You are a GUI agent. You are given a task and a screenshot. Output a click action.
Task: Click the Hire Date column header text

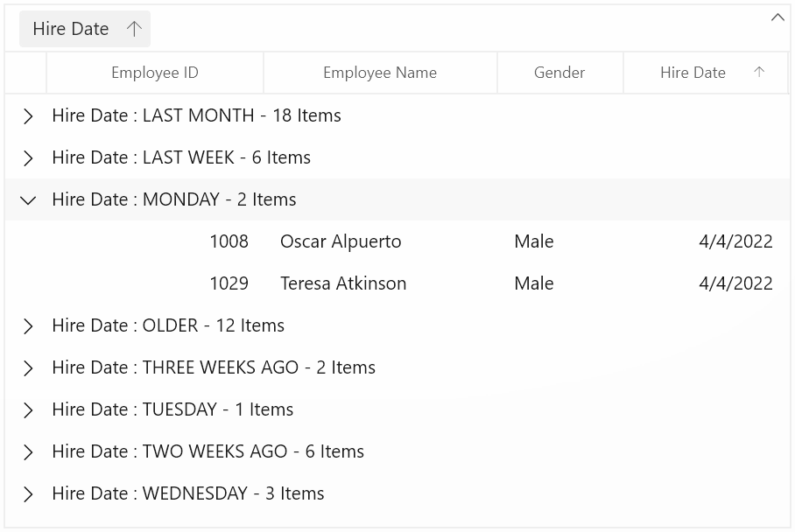coord(693,73)
